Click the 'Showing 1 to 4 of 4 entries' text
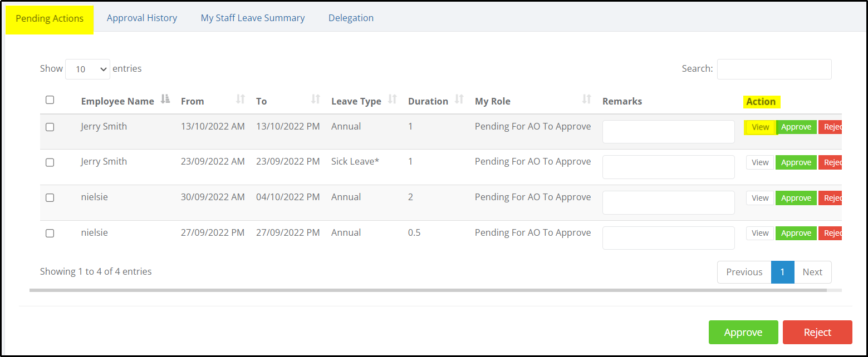 (x=96, y=271)
